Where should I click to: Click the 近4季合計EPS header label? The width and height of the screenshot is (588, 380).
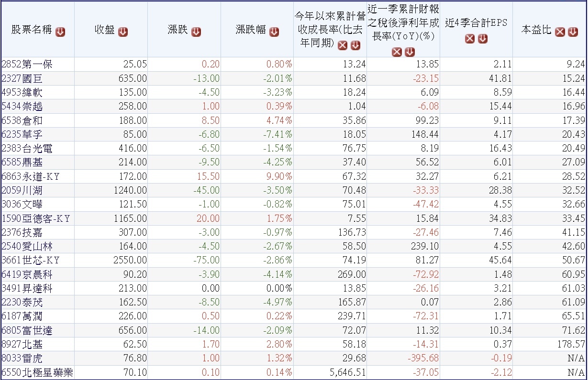[476, 22]
